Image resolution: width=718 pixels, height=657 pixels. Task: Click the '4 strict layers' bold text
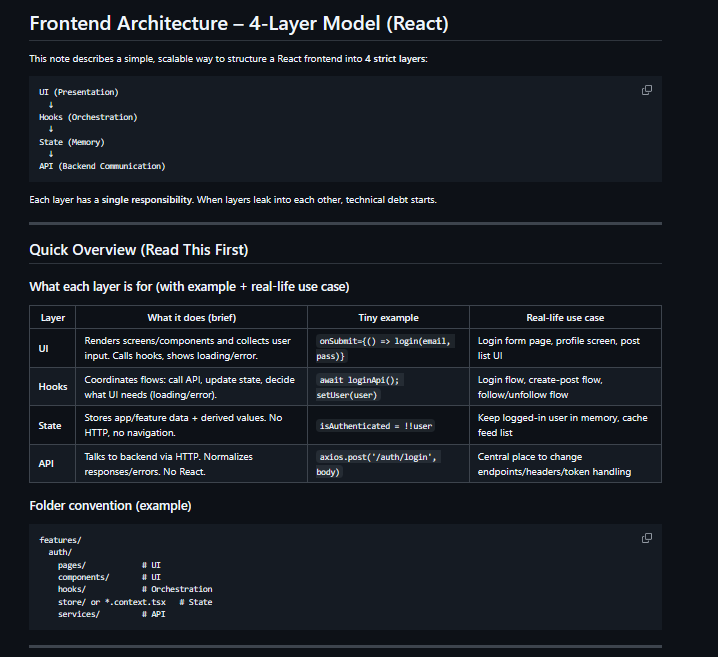click(395, 59)
